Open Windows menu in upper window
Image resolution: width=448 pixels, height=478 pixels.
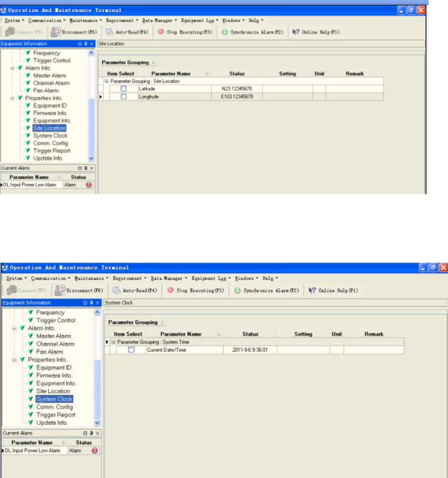(233, 20)
